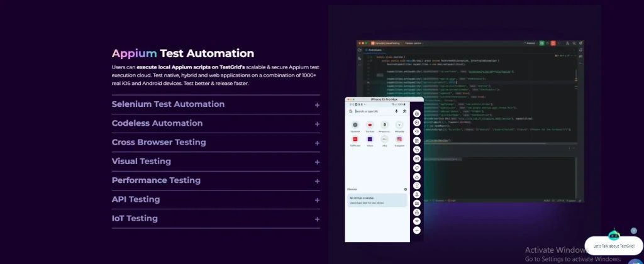
Task: Click the IoT Testing heading
Action: click(135, 218)
